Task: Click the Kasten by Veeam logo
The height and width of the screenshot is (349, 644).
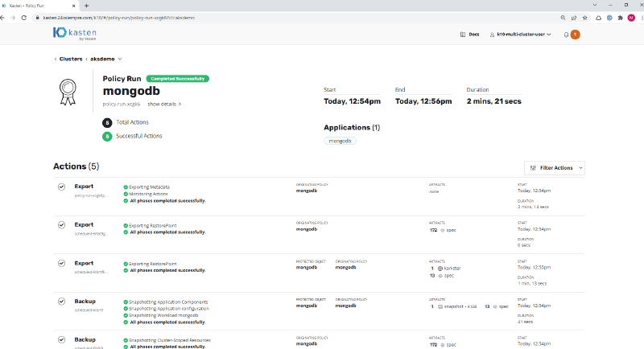Action: [x=75, y=34]
